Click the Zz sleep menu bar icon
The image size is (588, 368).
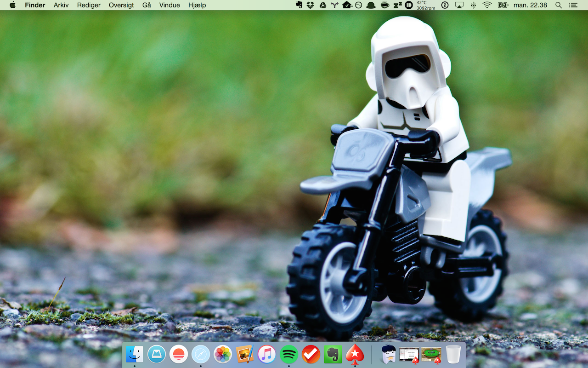tap(397, 5)
